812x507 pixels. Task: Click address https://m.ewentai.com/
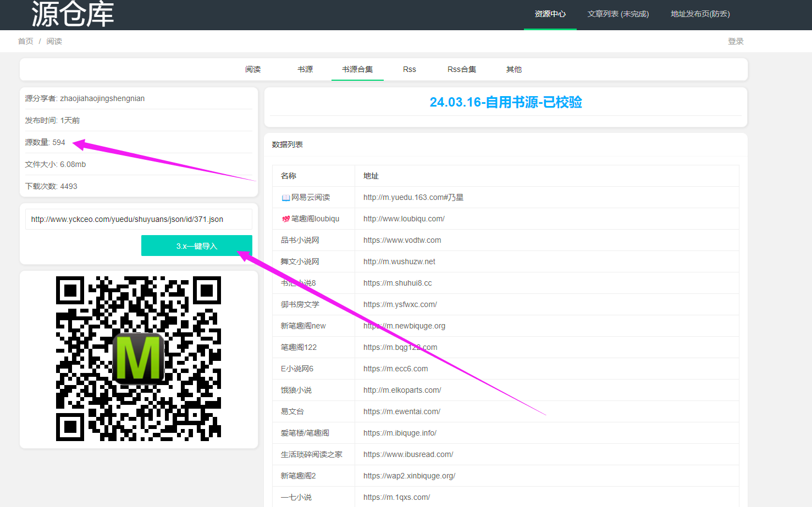tap(402, 411)
